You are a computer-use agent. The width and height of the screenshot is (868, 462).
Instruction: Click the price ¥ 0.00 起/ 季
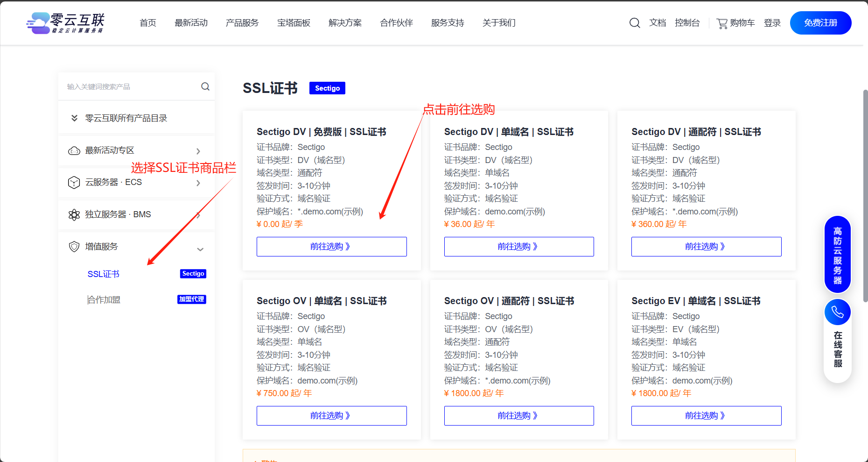[280, 224]
